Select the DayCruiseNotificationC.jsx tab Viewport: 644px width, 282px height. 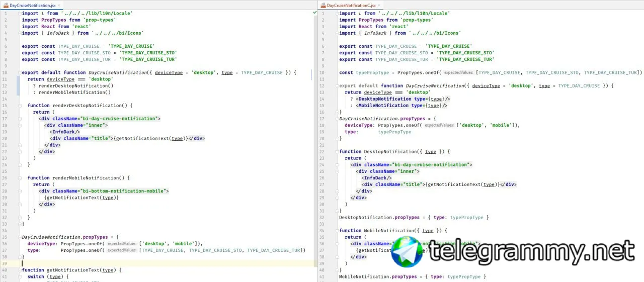pos(351,5)
